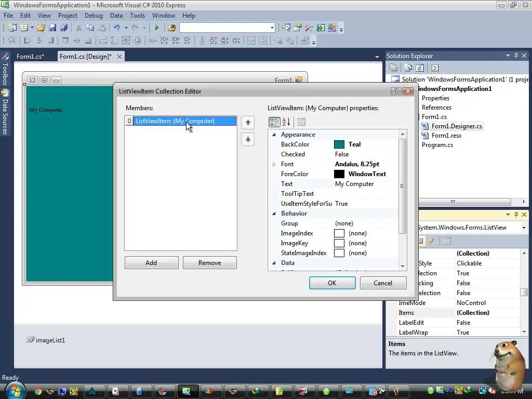Click the Undo arrow icon
The image size is (532, 399).
click(x=117, y=28)
